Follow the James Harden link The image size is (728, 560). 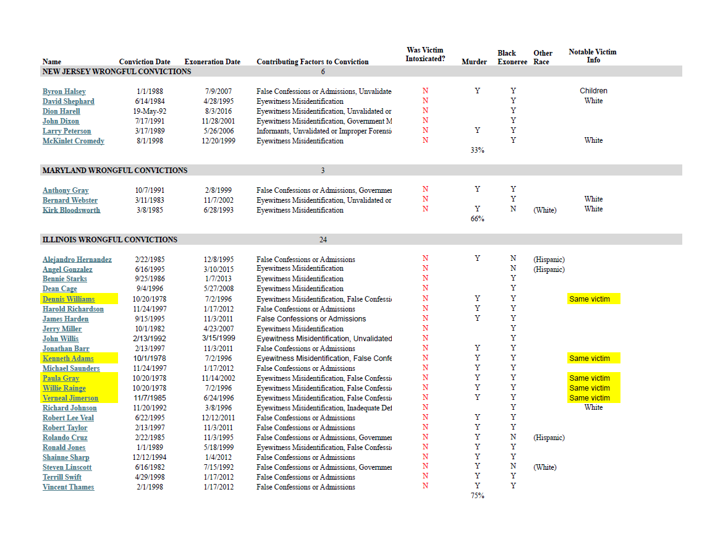(x=66, y=319)
